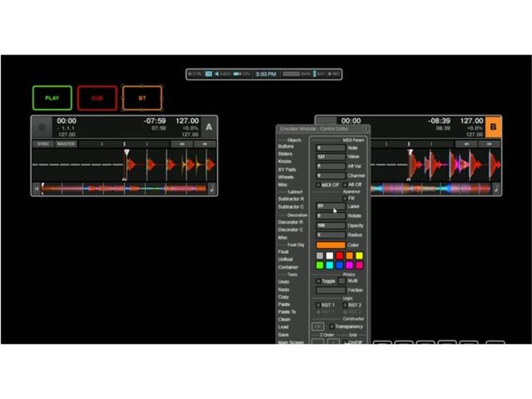Add a Sliders object
The width and height of the screenshot is (532, 399).
pos(285,154)
